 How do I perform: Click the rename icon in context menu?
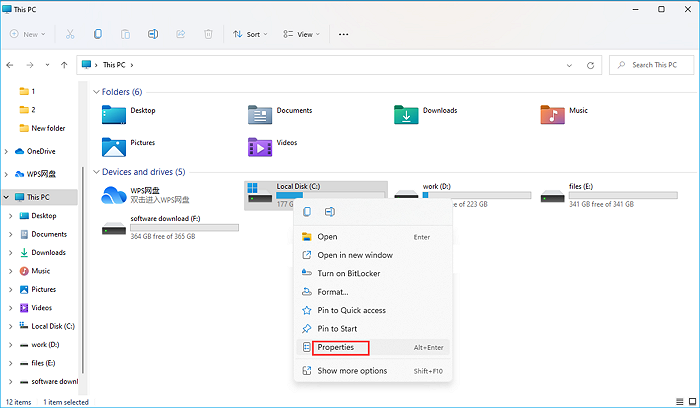click(329, 212)
